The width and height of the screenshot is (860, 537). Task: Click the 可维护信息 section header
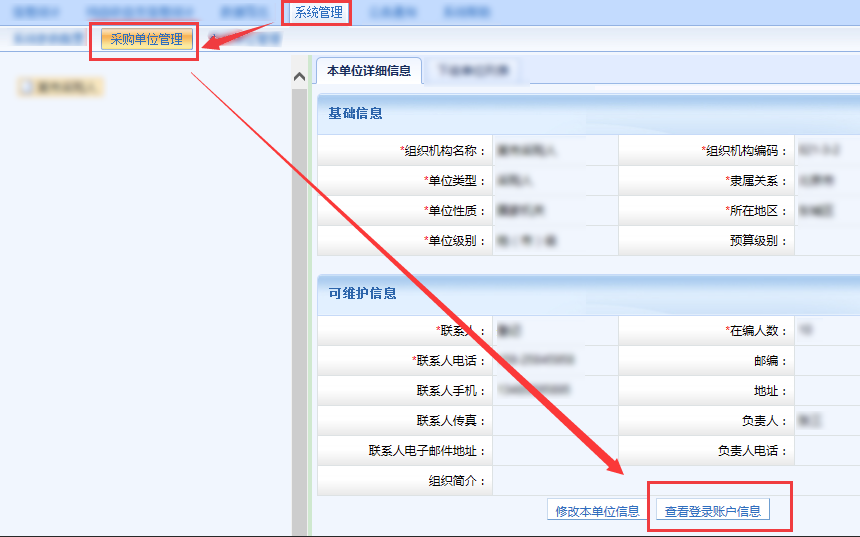pos(362,293)
